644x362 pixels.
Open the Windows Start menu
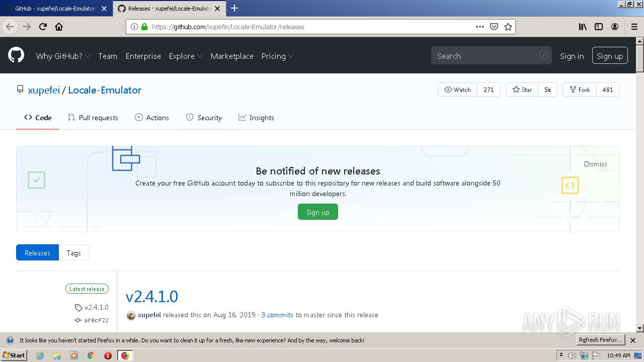point(14,355)
